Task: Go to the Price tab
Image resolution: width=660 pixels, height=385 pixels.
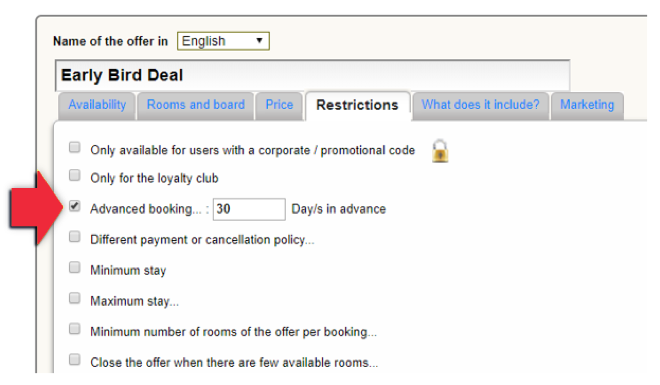Action: (x=279, y=105)
